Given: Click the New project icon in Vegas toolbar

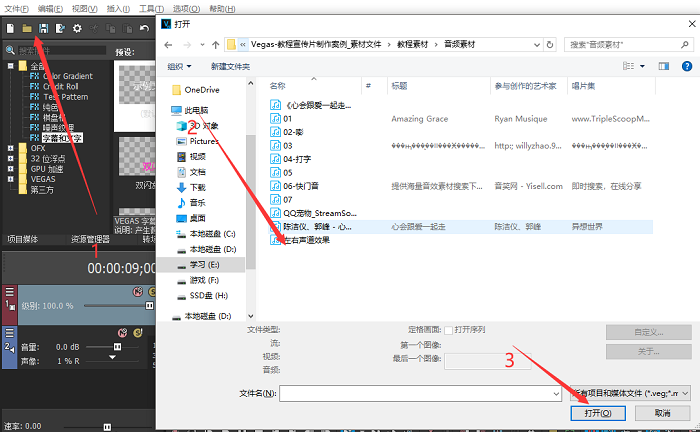Looking at the screenshot, I should [x=10, y=29].
